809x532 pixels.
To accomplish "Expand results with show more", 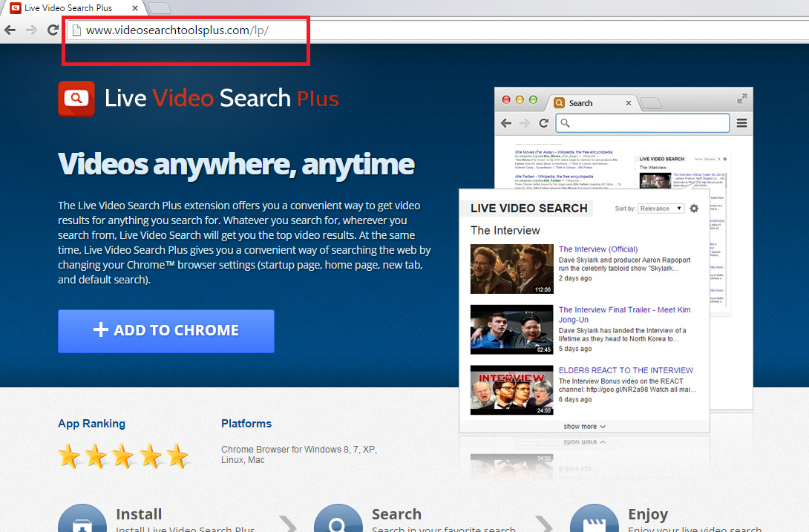I will pyautogui.click(x=584, y=427).
